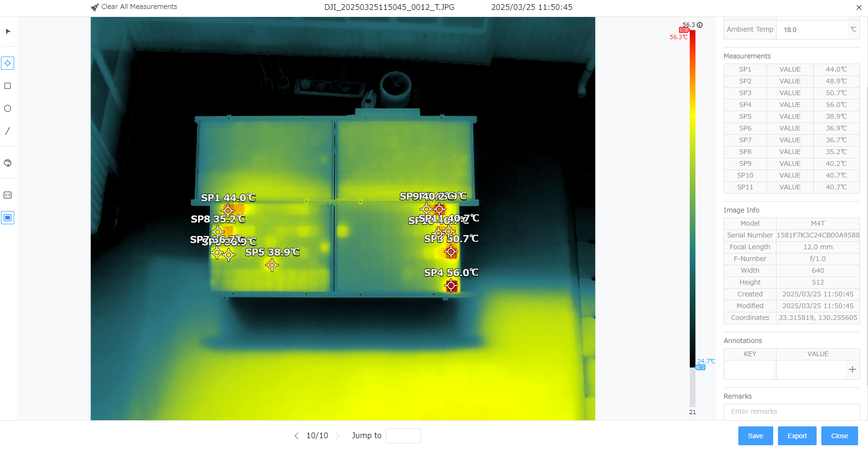This screenshot has height=449, width=868.
Task: Click the SP4 56.0℃ value cell
Action: pyautogui.click(x=836, y=105)
